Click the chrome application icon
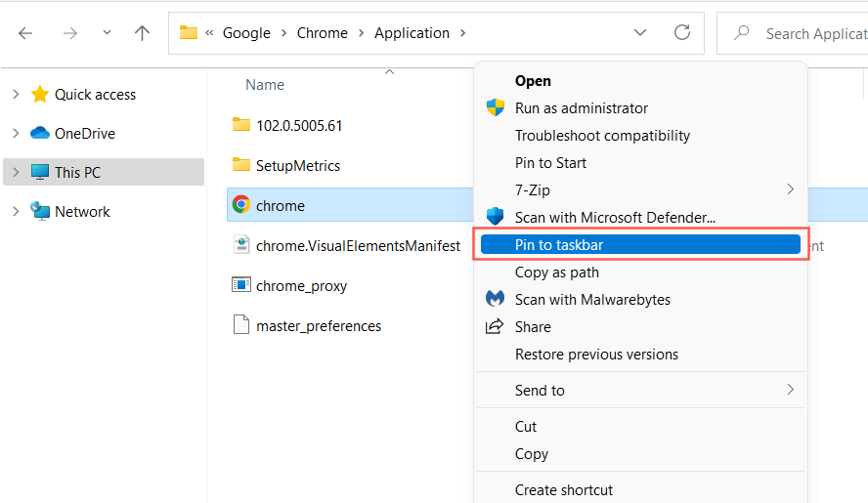The image size is (868, 503). (241, 205)
